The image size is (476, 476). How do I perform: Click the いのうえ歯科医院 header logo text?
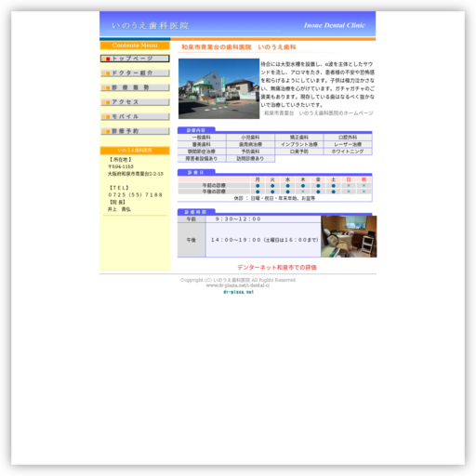tap(151, 26)
